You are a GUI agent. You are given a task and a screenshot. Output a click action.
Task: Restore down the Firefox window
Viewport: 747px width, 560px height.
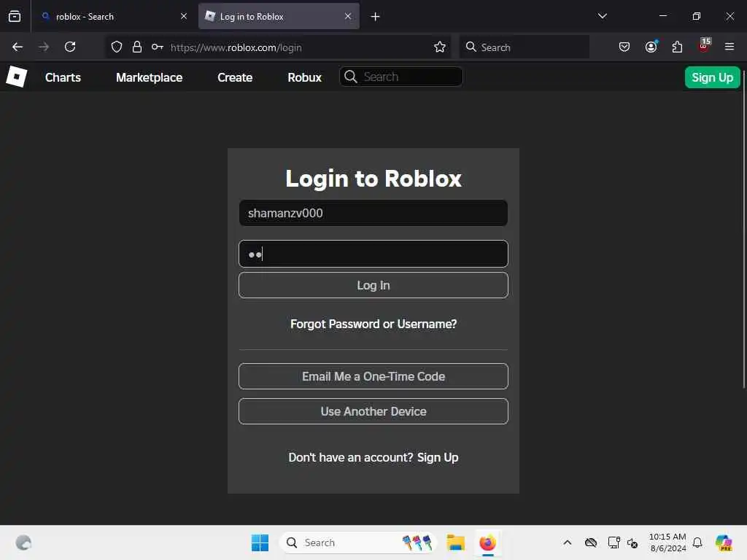[697, 16]
